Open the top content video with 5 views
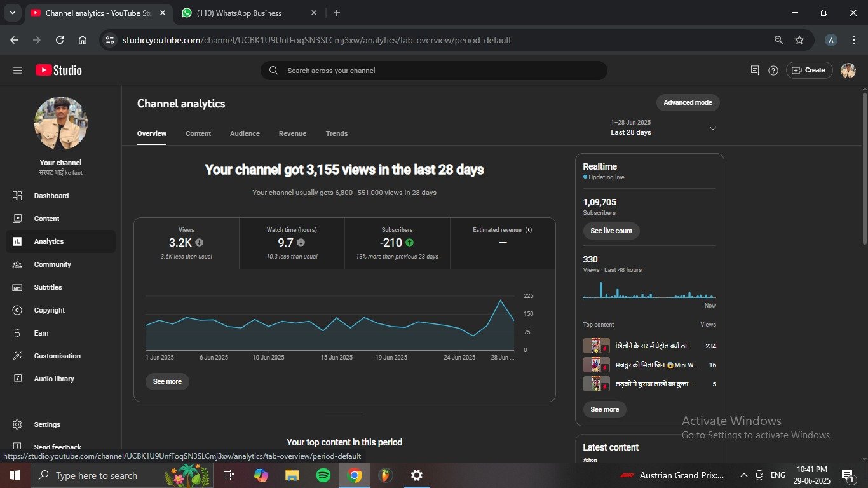This screenshot has width=868, height=488. click(649, 384)
